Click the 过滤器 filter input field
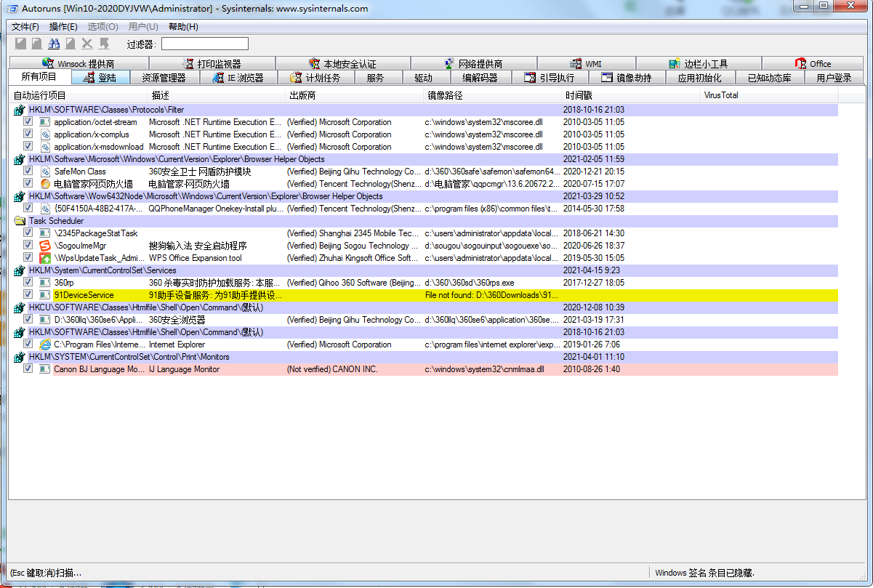 (x=205, y=44)
